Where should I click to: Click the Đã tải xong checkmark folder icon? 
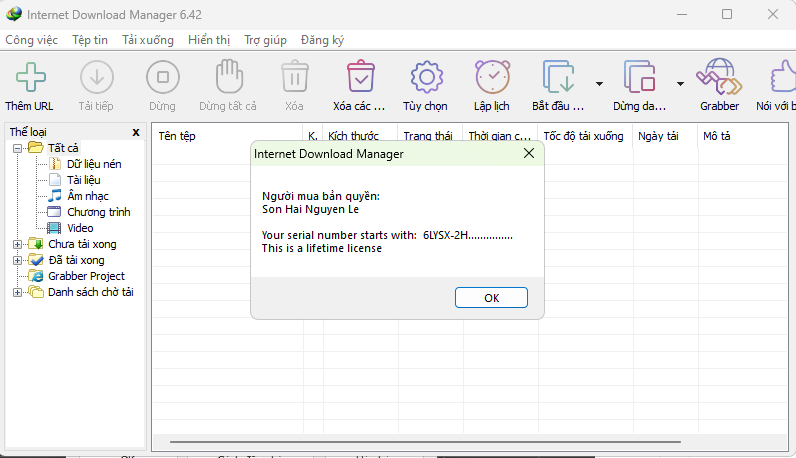coord(36,259)
